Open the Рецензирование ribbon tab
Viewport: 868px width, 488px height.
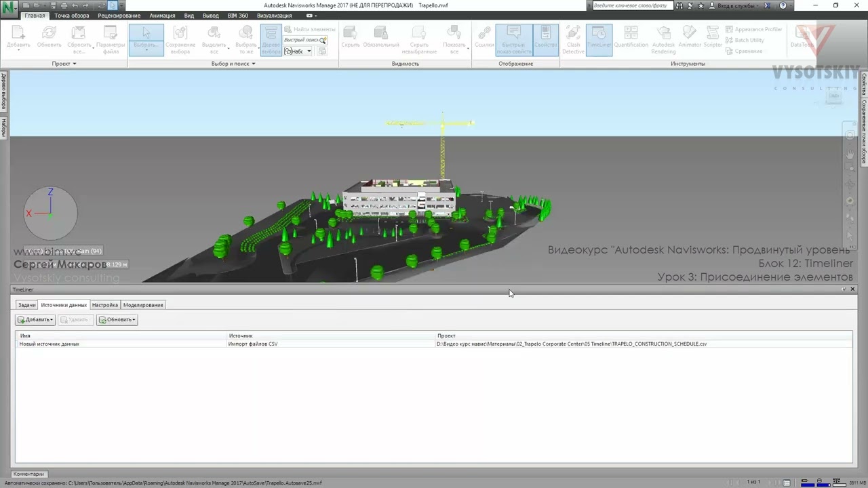coord(119,16)
